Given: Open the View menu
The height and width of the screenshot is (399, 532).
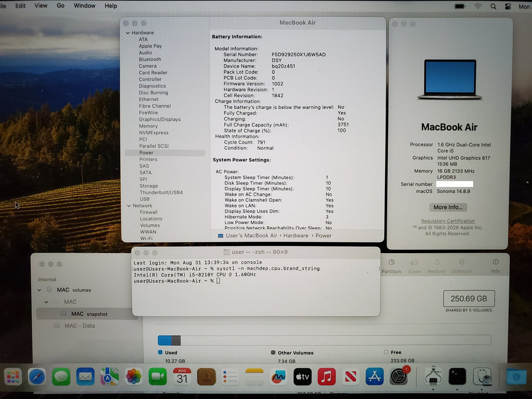Looking at the screenshot, I should [40, 6].
